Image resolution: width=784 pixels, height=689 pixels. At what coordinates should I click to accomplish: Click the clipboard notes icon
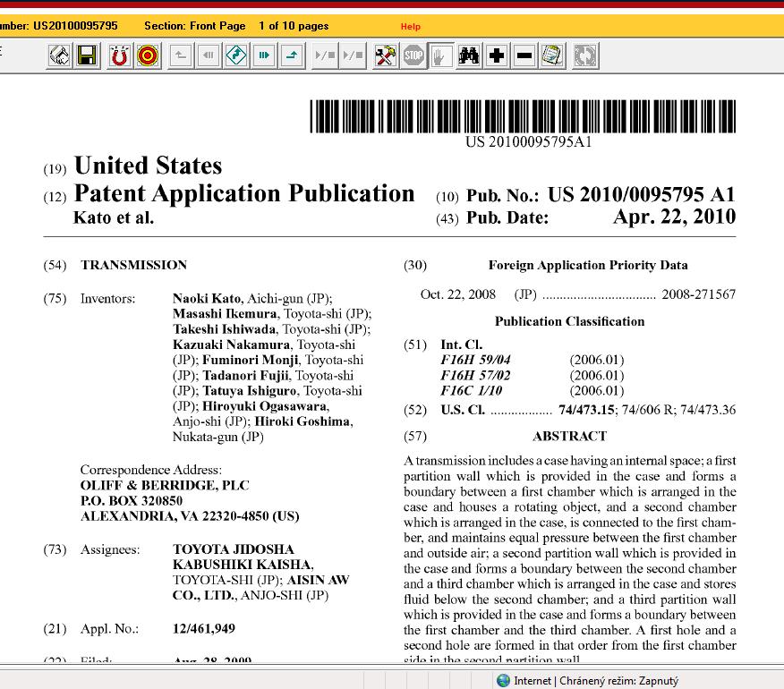pyautogui.click(x=552, y=55)
